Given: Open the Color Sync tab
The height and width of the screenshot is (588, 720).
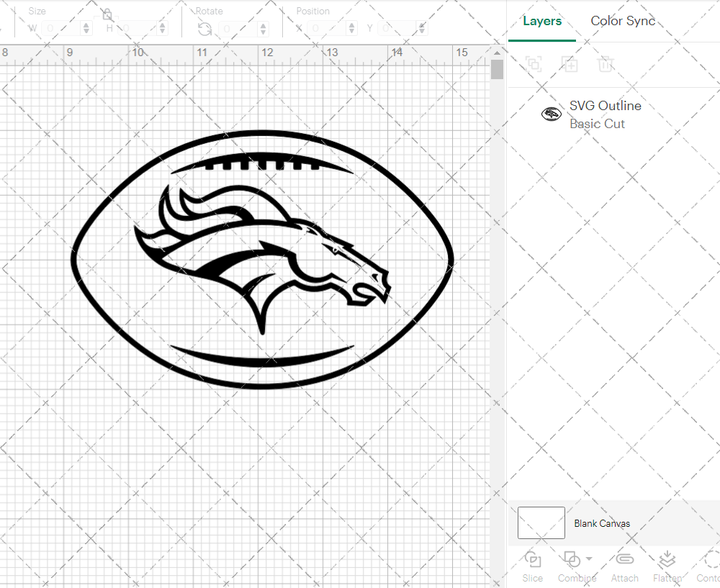Looking at the screenshot, I should [623, 21].
